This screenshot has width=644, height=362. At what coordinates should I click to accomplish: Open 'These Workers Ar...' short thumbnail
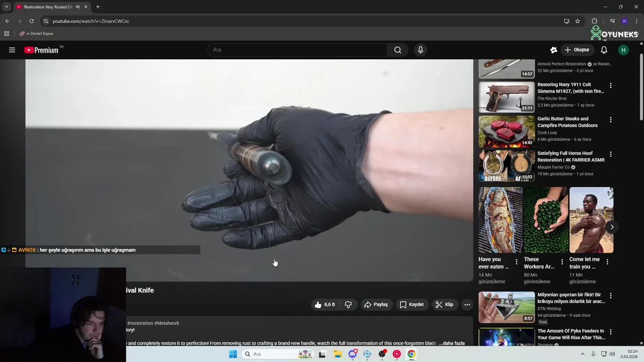click(546, 220)
